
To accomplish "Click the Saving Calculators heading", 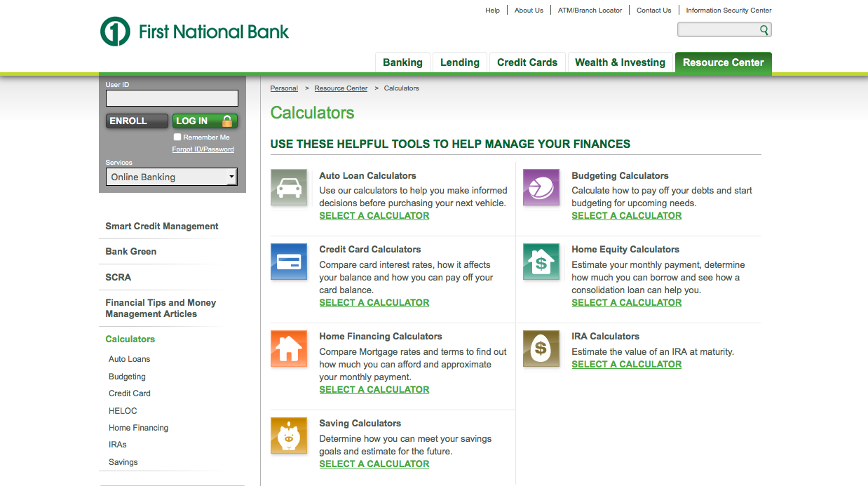I will coord(360,424).
